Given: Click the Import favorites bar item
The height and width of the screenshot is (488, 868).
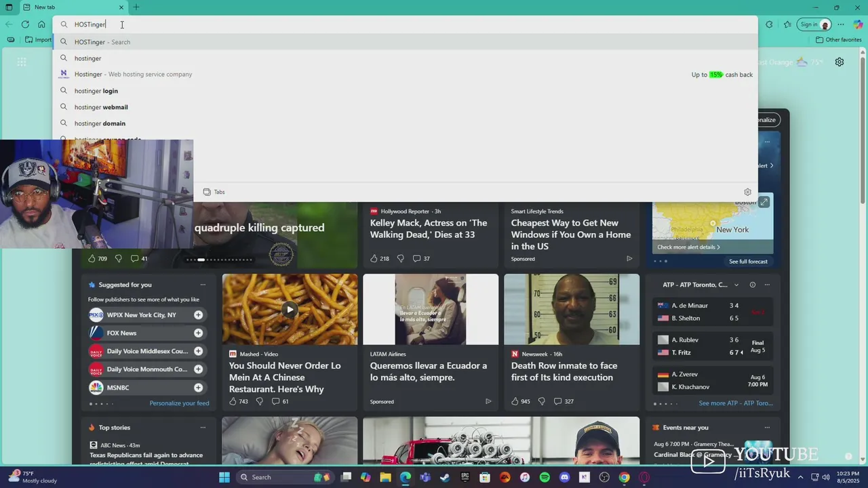Looking at the screenshot, I should point(38,39).
